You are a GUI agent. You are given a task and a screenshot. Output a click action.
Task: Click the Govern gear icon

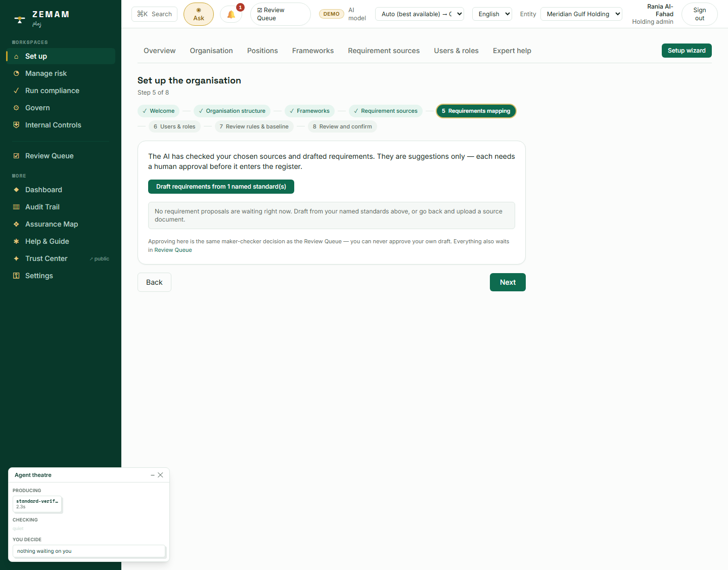pyautogui.click(x=16, y=108)
